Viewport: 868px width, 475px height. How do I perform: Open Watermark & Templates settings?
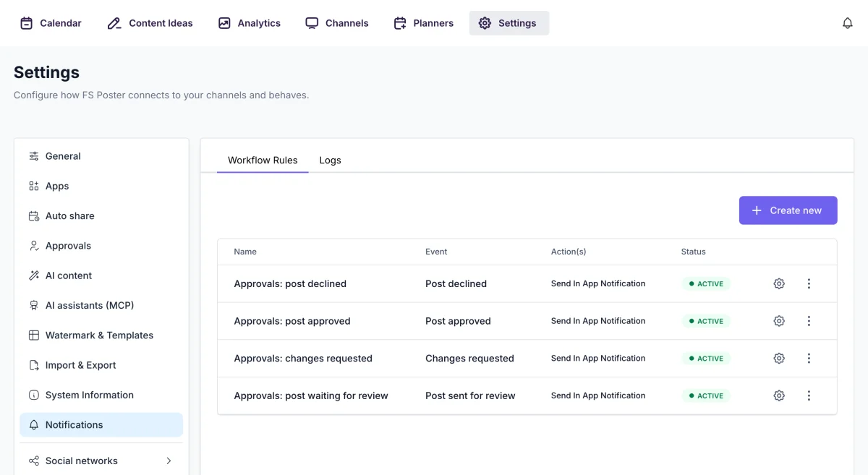click(101, 335)
